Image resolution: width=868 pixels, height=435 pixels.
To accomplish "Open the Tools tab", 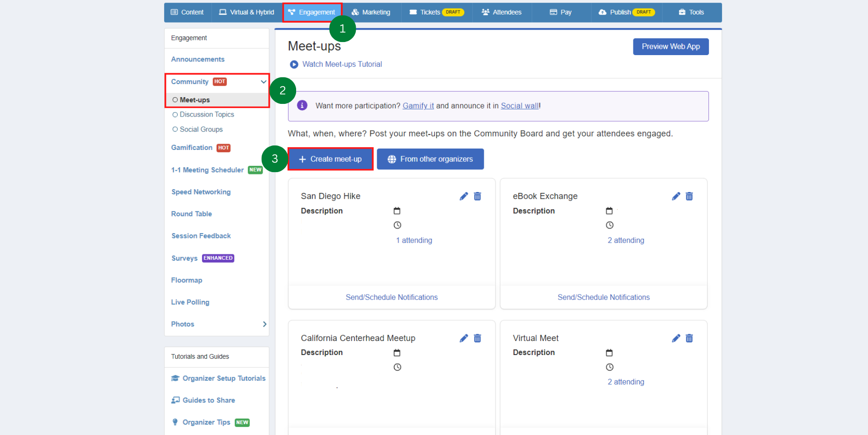I will [x=691, y=12].
